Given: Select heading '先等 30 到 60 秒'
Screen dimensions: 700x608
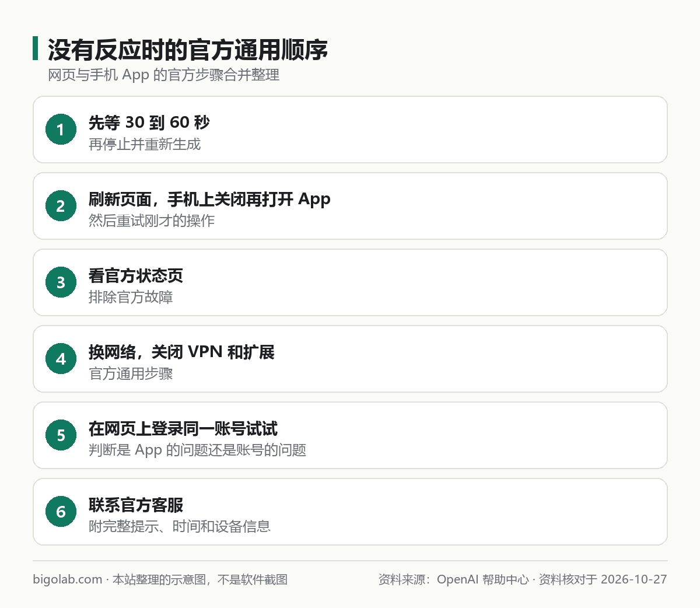Looking at the screenshot, I should tap(149, 123).
